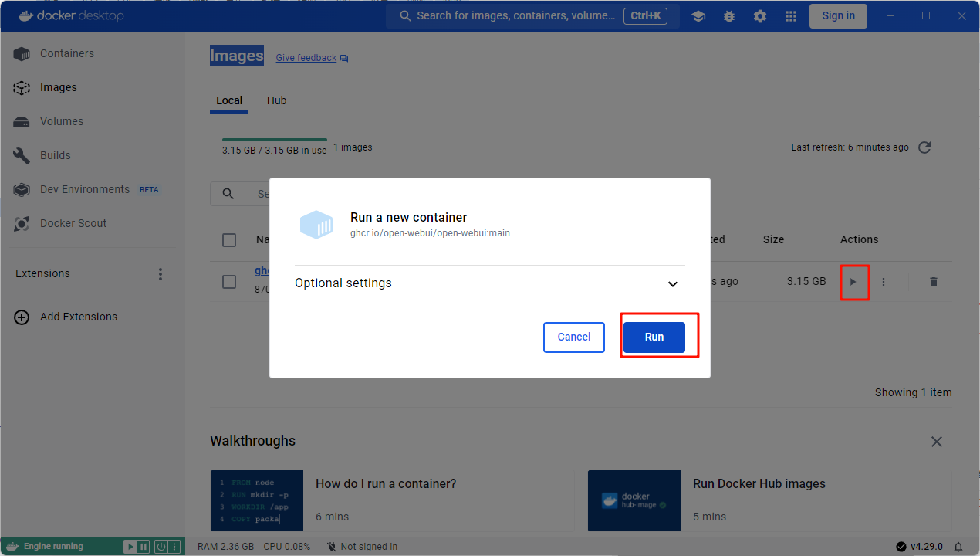Open the Images sidebar section
The width and height of the screenshot is (980, 556).
coord(93,87)
